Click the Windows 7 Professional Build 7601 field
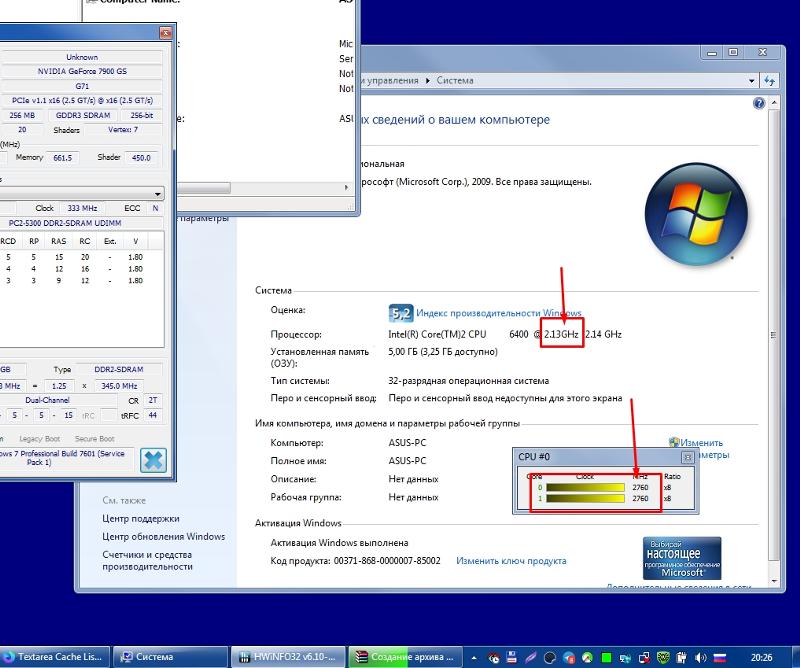Screen dimensions: 800x668 [67, 458]
